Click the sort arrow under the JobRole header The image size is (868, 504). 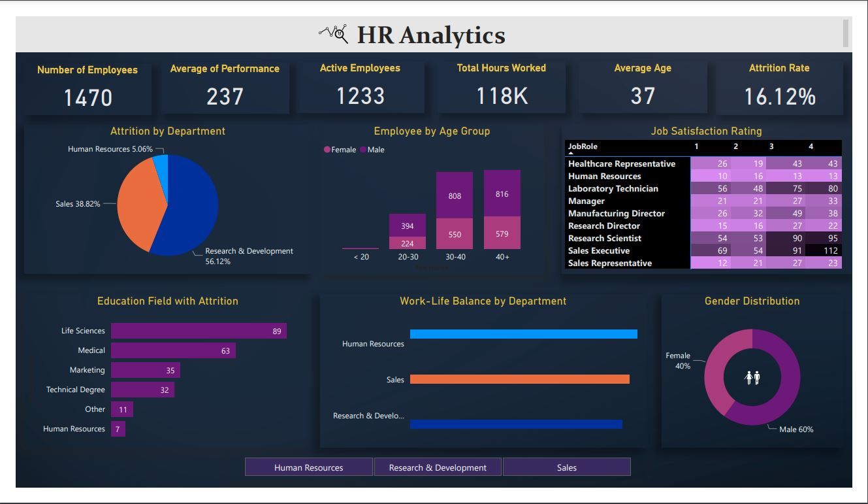571,153
